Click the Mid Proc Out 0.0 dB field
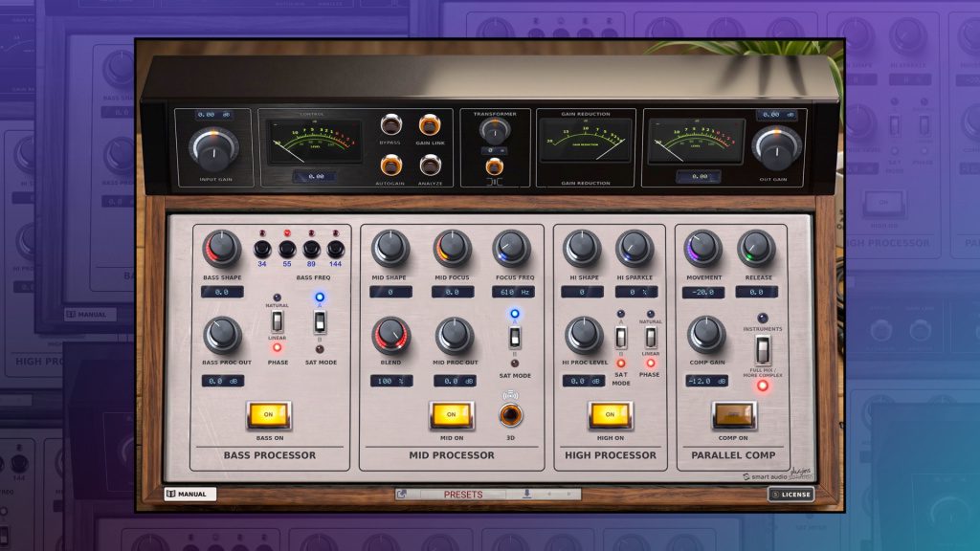 click(x=455, y=381)
